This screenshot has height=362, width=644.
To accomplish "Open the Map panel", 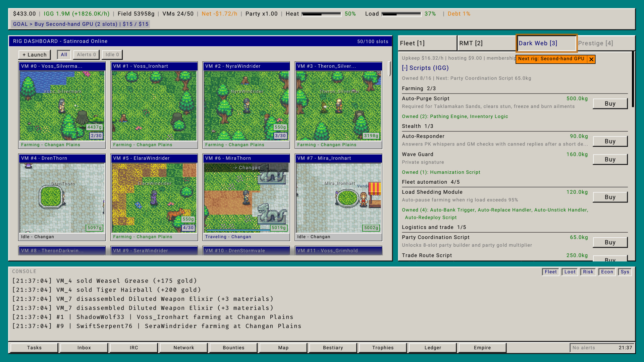I will (x=283, y=348).
